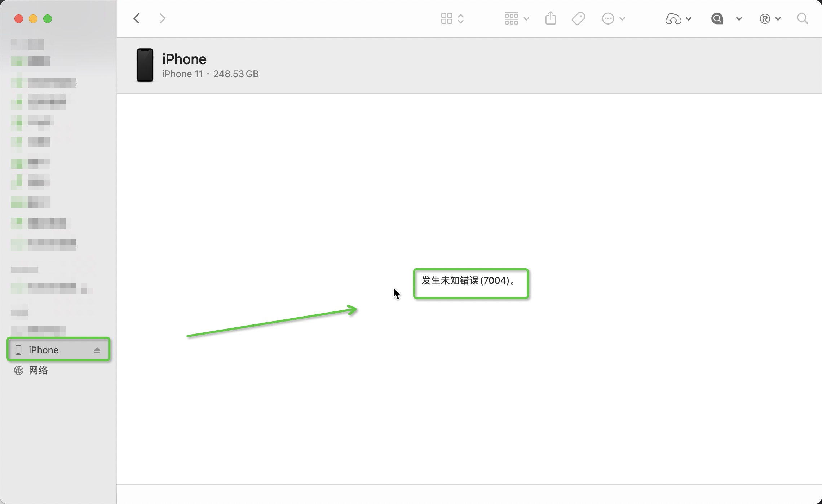Screen dimensions: 822x504
Task: Click the forward navigation arrow
Action: tap(162, 18)
